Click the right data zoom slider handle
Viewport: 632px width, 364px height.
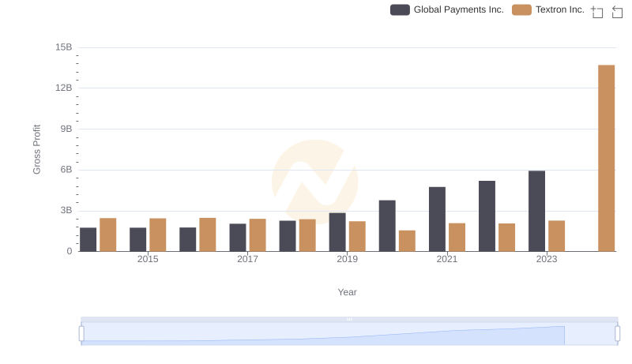pyautogui.click(x=618, y=334)
